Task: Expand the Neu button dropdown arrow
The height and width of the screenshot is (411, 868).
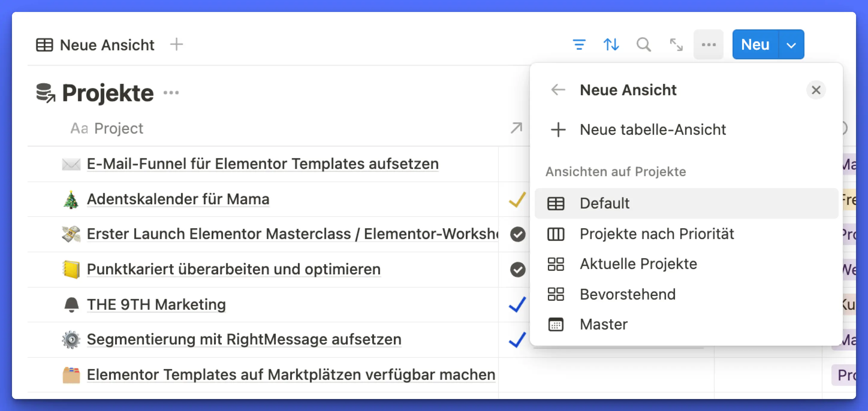Action: (791, 45)
